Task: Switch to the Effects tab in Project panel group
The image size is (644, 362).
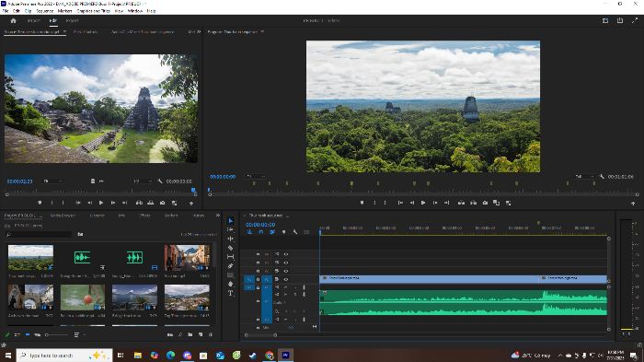Action: [145, 216]
